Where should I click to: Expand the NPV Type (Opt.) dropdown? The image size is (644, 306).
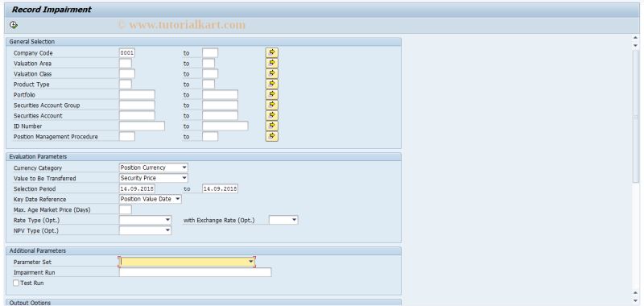tap(168, 230)
